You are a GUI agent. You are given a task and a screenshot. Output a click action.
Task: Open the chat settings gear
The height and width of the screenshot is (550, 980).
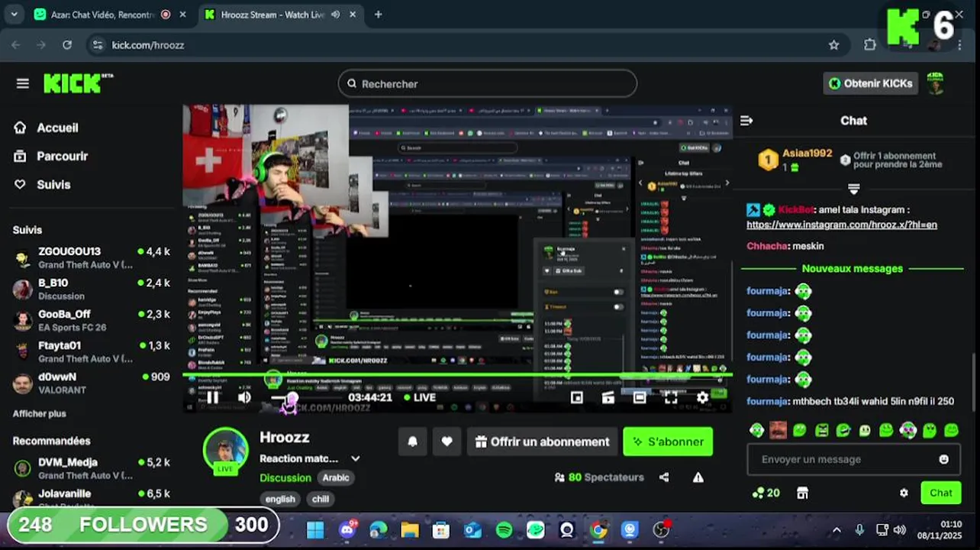(x=904, y=493)
